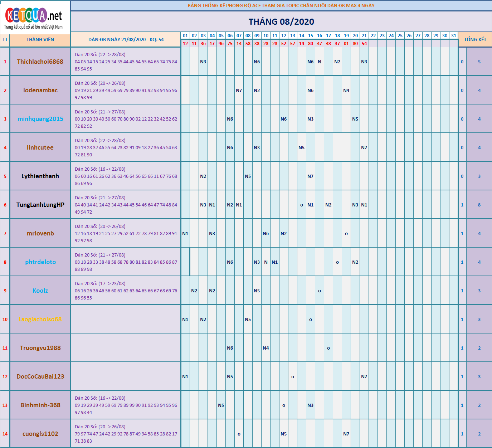Viewport: 492px width, 448px height.
Task: Click the DocCoCauBai123 member cell
Action: click(40, 376)
